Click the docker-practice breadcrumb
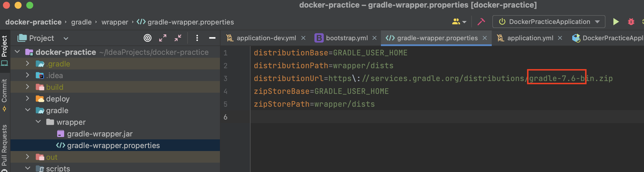 point(33,22)
